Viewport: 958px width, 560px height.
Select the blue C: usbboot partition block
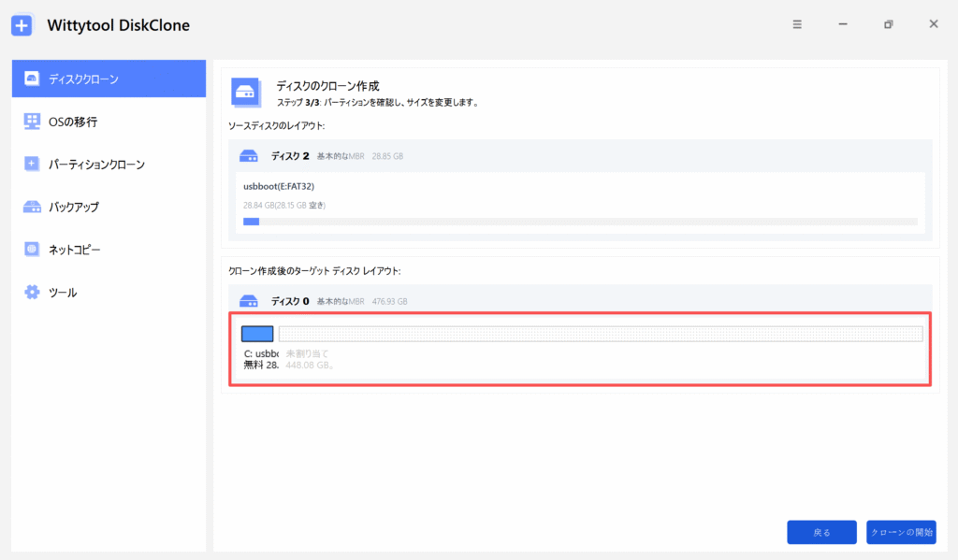point(257,334)
